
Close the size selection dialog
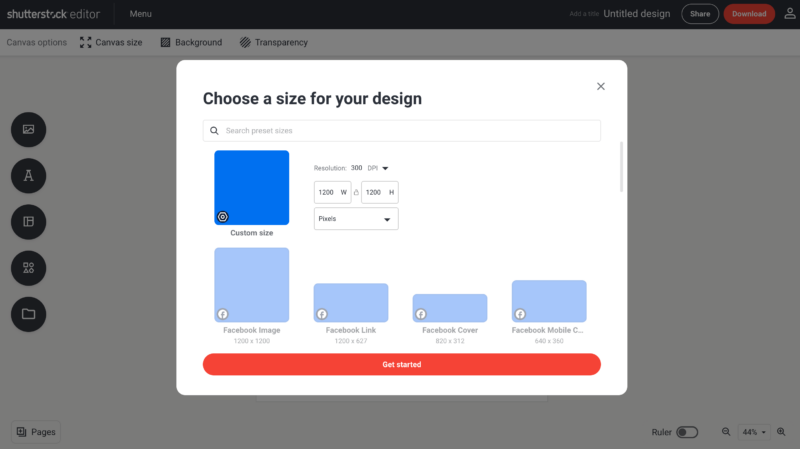click(601, 86)
